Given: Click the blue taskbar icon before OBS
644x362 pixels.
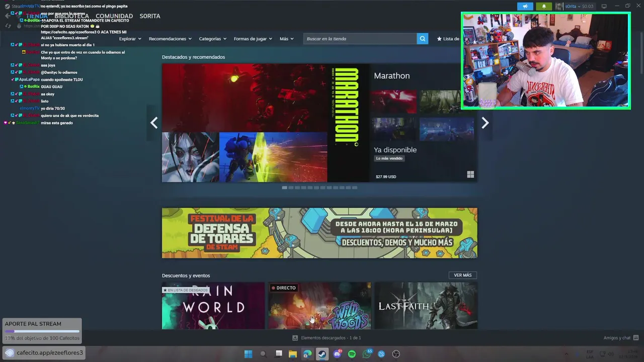Looking at the screenshot, I should [381, 354].
